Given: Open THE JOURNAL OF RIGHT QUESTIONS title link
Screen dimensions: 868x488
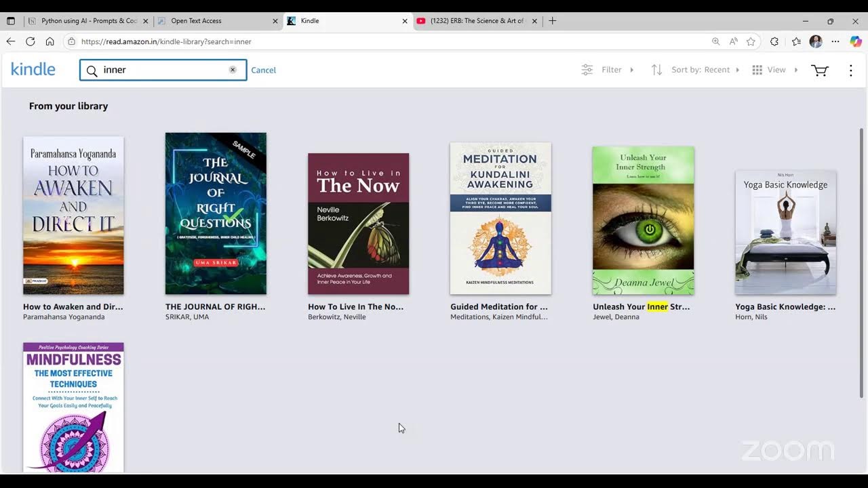Looking at the screenshot, I should coord(216,306).
